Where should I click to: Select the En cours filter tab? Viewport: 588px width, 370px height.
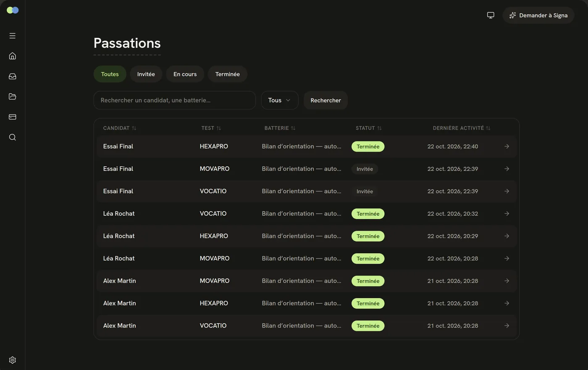coord(185,74)
